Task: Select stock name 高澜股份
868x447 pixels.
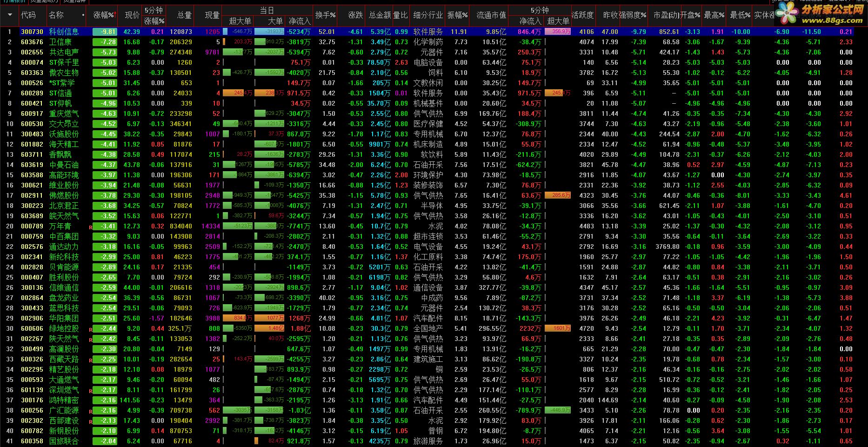Action: 64,349
